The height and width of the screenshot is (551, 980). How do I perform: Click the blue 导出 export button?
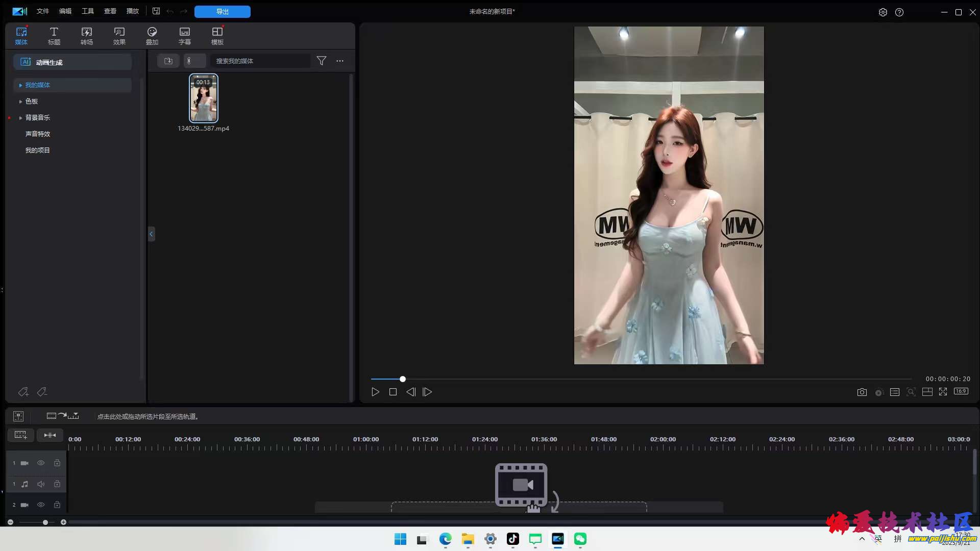click(x=222, y=11)
